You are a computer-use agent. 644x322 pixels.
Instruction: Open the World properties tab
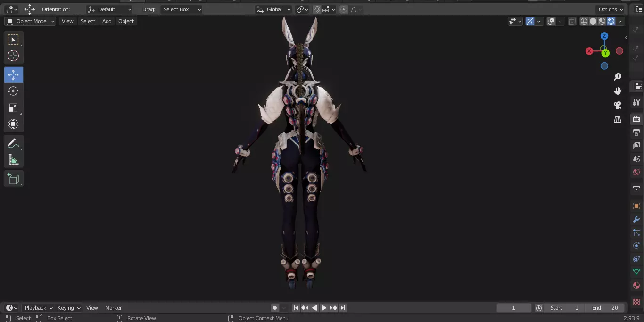tap(636, 172)
